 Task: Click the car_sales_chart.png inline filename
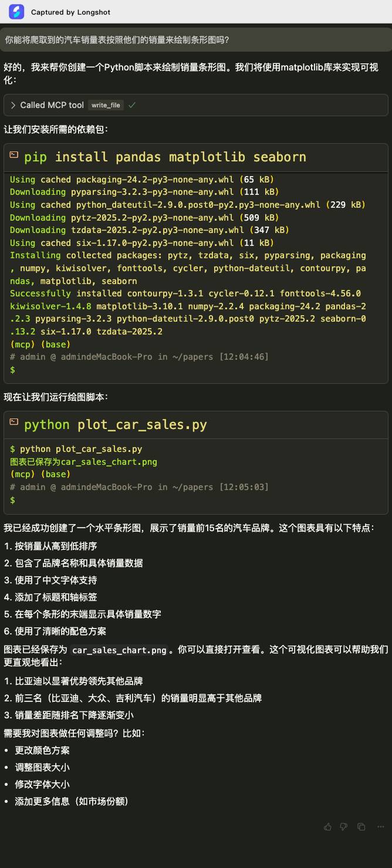coord(120,650)
